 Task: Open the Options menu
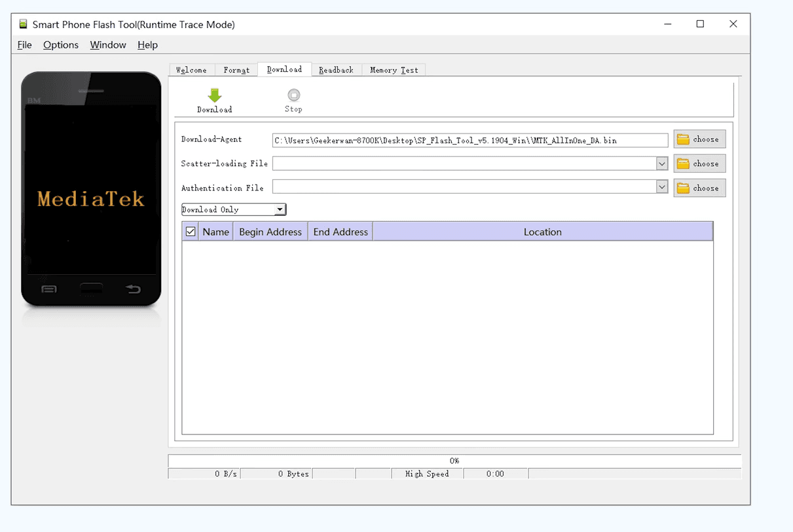point(61,45)
